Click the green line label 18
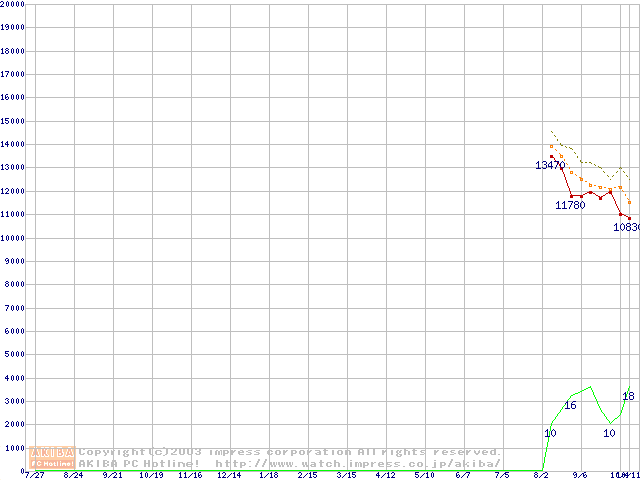Image resolution: width=640 pixels, height=480 pixels. pos(628,397)
